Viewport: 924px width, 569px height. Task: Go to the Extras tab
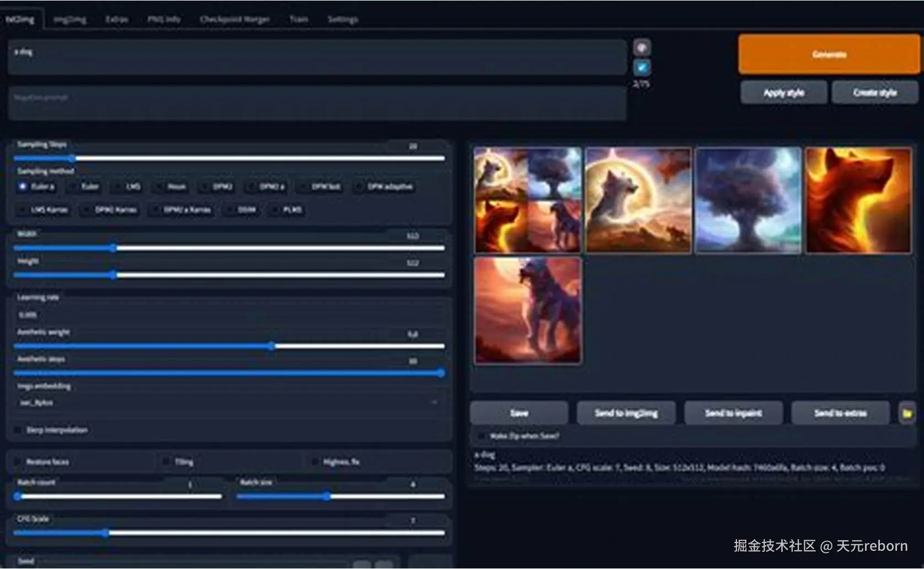pyautogui.click(x=116, y=19)
